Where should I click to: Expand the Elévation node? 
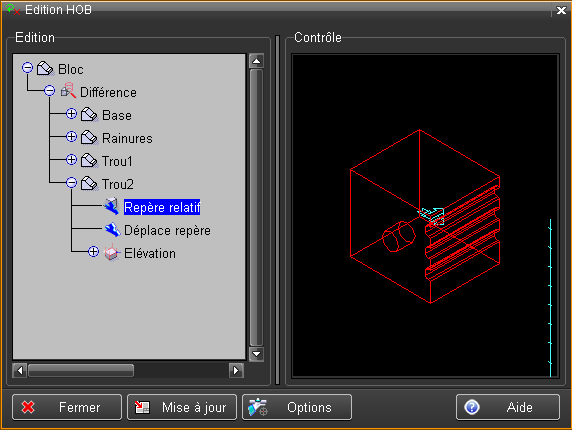[93, 251]
